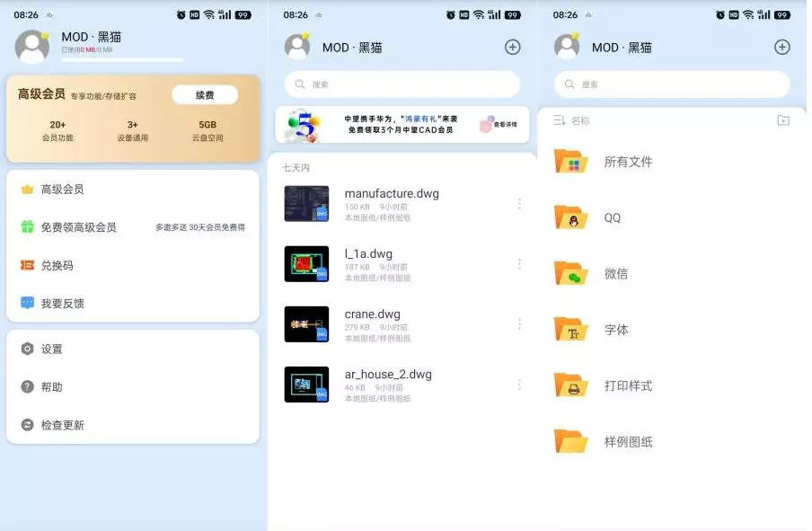Show the overflow menu for ar_house_2.dwg
812x531 pixels.
[x=519, y=385]
